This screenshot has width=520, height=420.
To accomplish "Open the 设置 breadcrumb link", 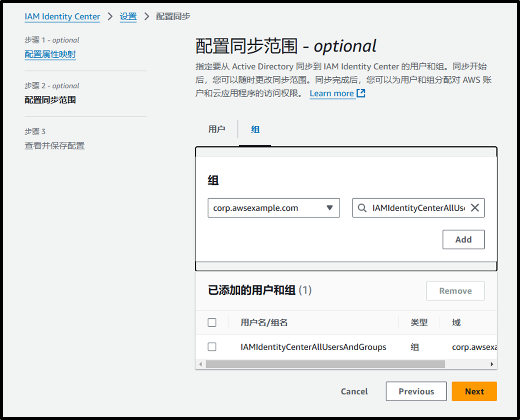I will 128,16.
